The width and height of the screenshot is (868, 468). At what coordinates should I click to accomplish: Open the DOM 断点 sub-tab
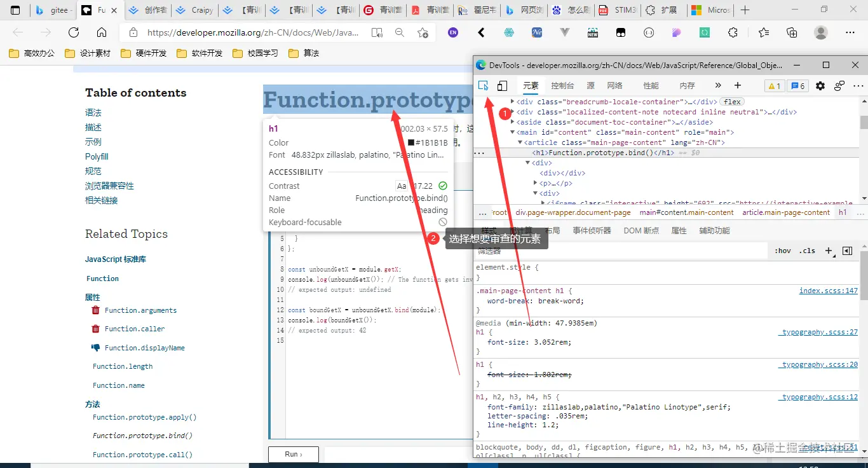[x=641, y=231]
